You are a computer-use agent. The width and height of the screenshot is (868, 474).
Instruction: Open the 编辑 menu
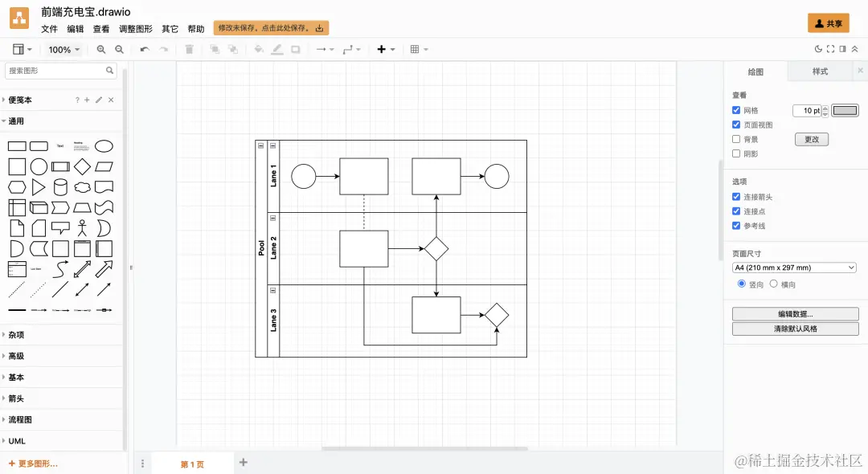[76, 29]
